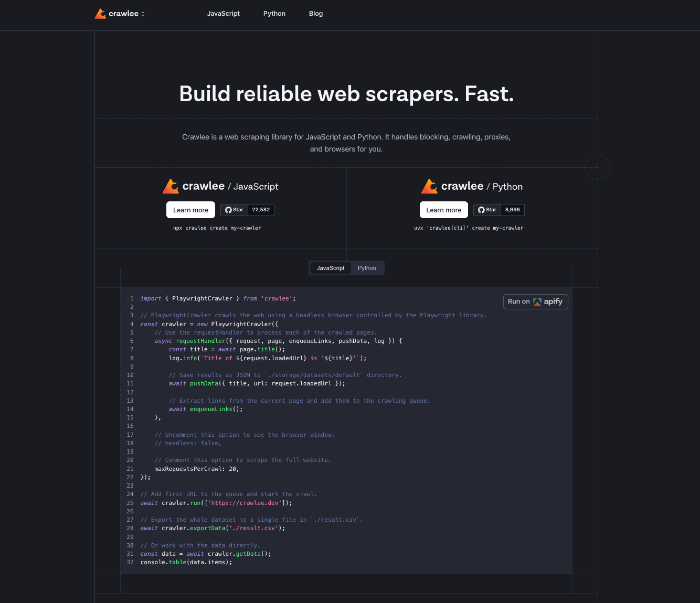This screenshot has width=700, height=603.
Task: Click the "await crawler.exportData('./result.csv');" line
Action: coord(213,528)
